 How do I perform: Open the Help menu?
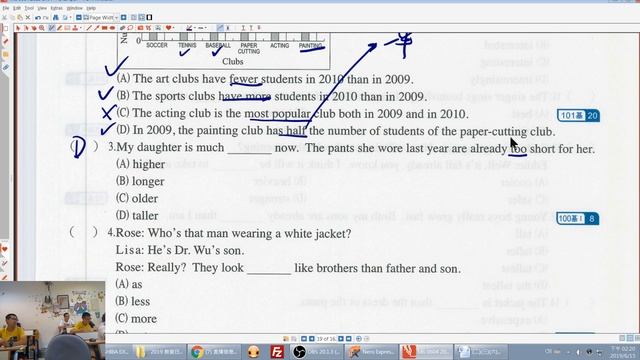click(x=91, y=8)
